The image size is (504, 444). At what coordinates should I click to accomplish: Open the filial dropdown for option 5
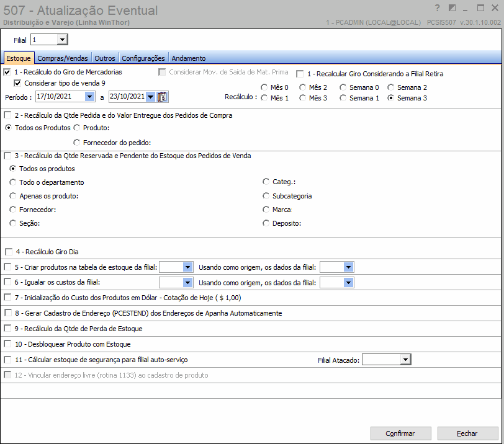pyautogui.click(x=187, y=267)
